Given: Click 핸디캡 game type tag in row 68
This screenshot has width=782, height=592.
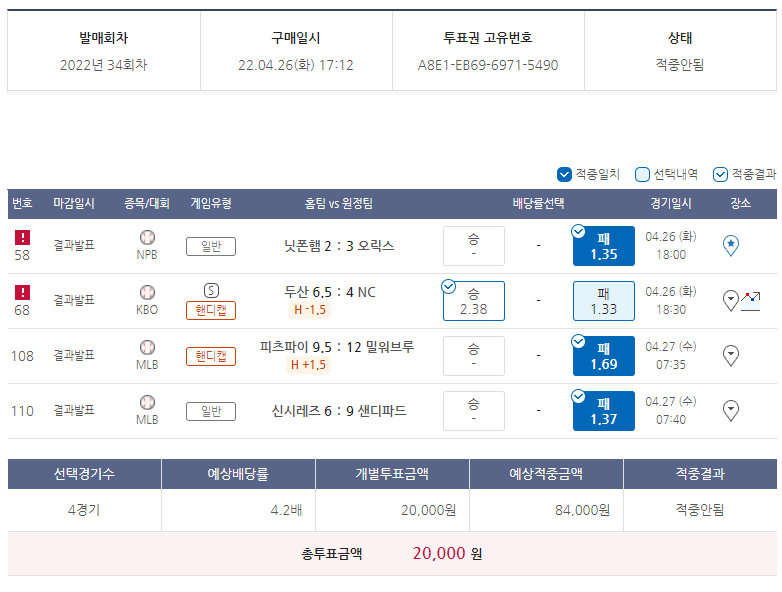Looking at the screenshot, I should [211, 310].
